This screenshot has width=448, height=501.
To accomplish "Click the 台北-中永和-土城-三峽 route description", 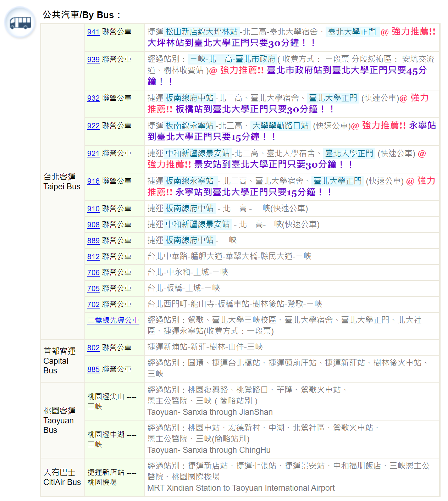I will pos(188,272).
